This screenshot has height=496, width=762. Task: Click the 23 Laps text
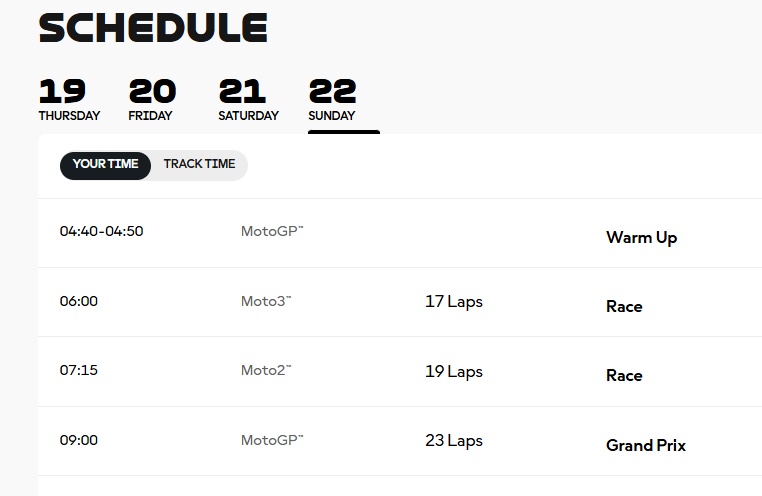(453, 441)
